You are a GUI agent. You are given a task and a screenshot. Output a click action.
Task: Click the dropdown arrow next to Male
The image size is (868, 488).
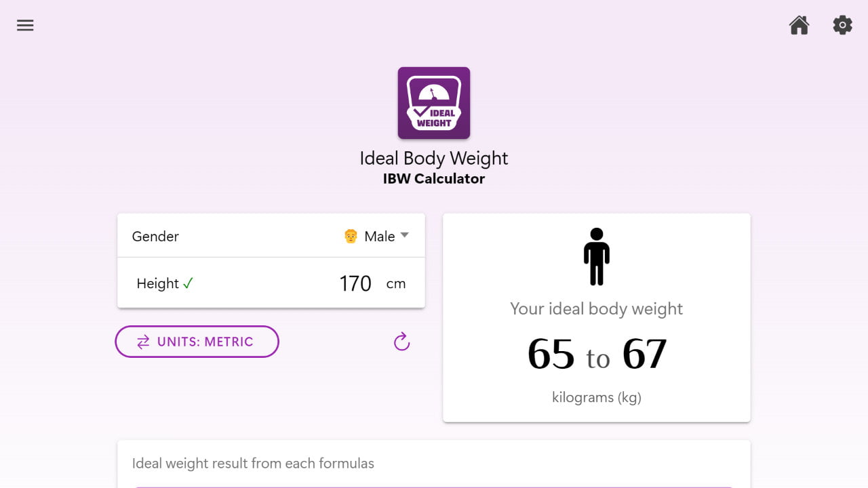pyautogui.click(x=404, y=236)
